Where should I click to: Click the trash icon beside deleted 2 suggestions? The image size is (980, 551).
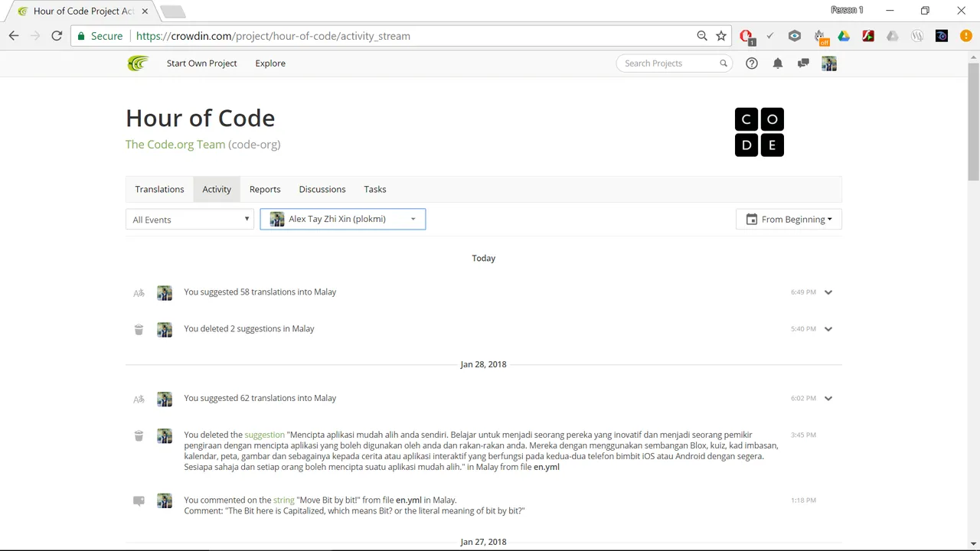(x=139, y=329)
